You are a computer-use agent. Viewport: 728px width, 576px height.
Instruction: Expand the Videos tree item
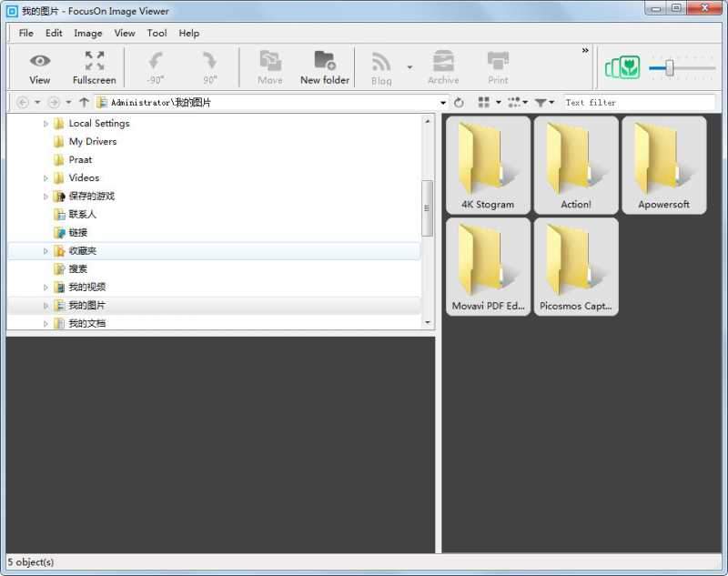tap(46, 177)
